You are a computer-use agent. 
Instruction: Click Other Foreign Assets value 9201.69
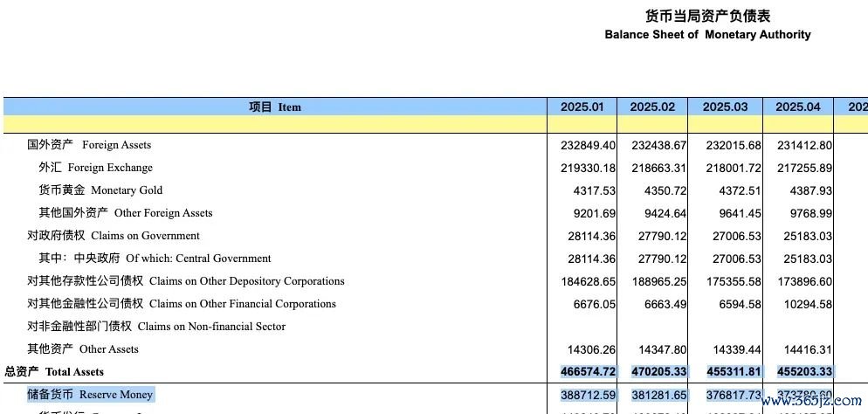pyautogui.click(x=595, y=214)
